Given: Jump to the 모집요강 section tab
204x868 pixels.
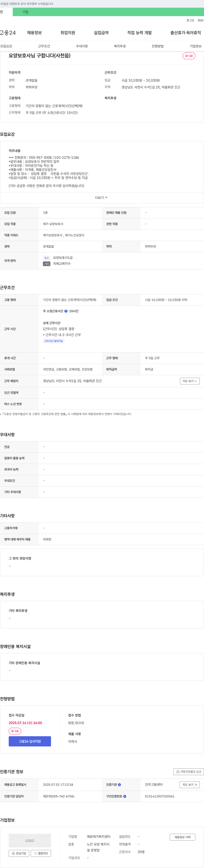Looking at the screenshot, I should [6, 46].
